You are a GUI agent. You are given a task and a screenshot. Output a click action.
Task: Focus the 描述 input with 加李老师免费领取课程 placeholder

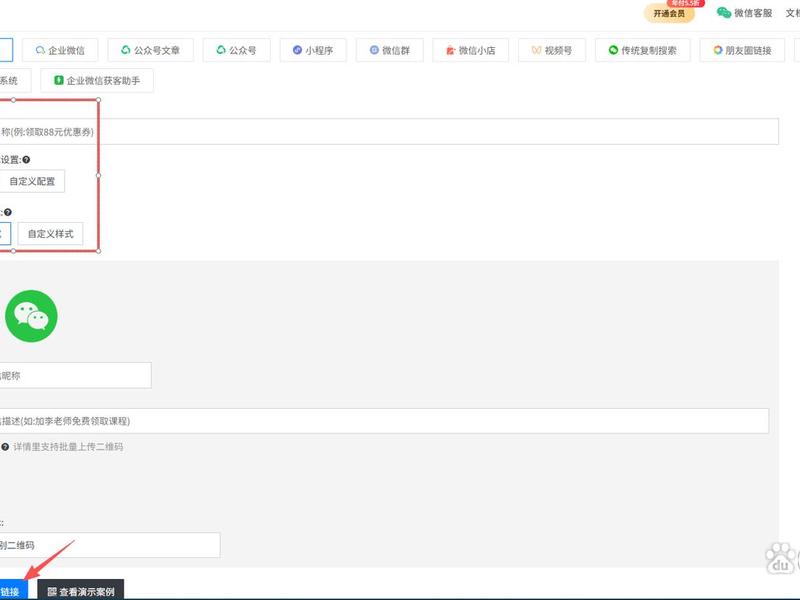(x=384, y=421)
